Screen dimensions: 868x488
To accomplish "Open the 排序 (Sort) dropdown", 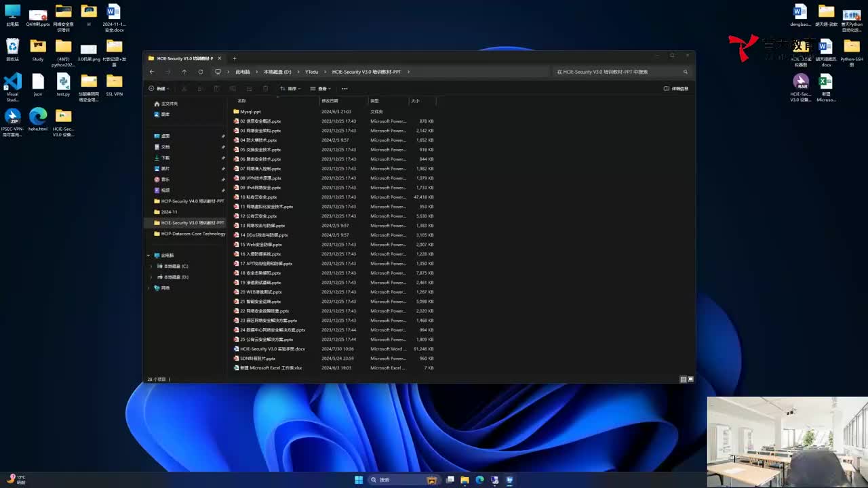I will [291, 89].
